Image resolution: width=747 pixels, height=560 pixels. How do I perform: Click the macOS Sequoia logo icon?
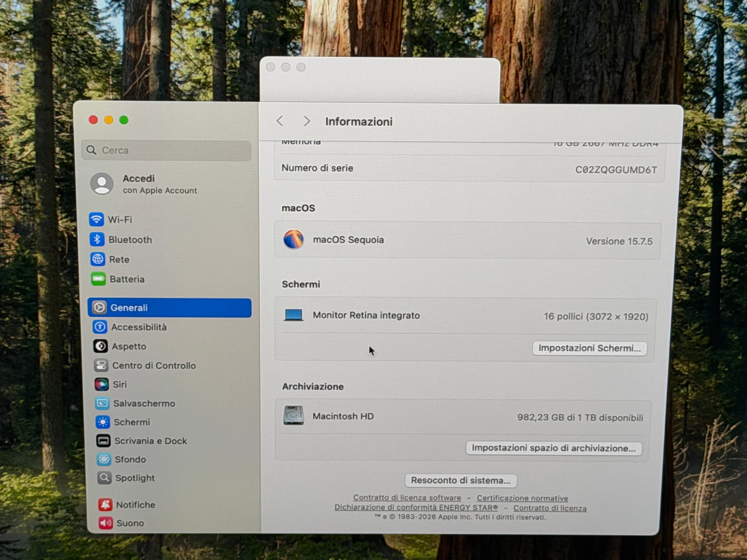293,239
